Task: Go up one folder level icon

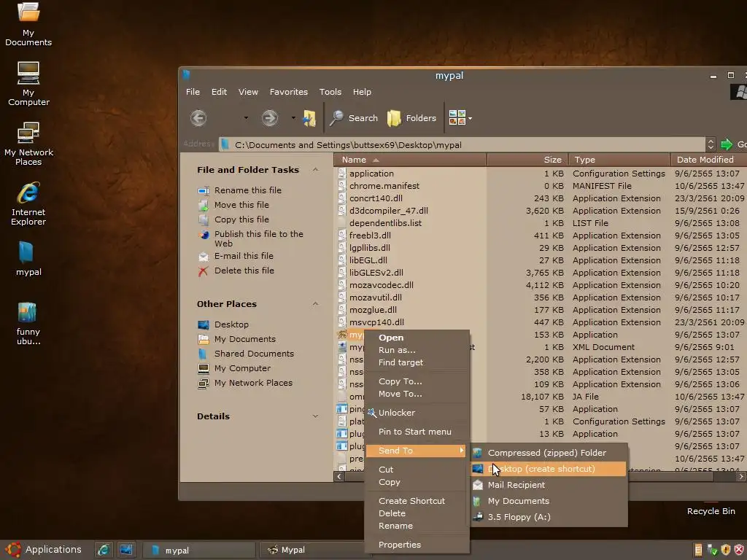Action: coord(309,117)
